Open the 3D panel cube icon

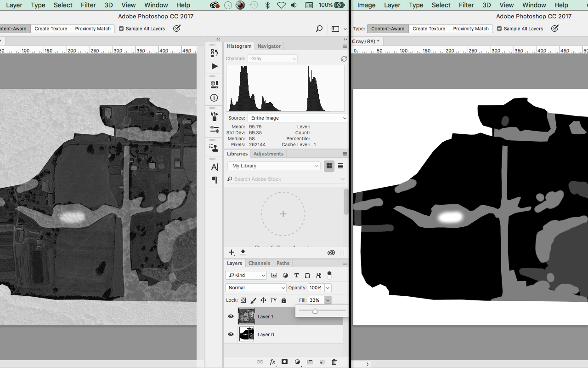click(x=214, y=85)
